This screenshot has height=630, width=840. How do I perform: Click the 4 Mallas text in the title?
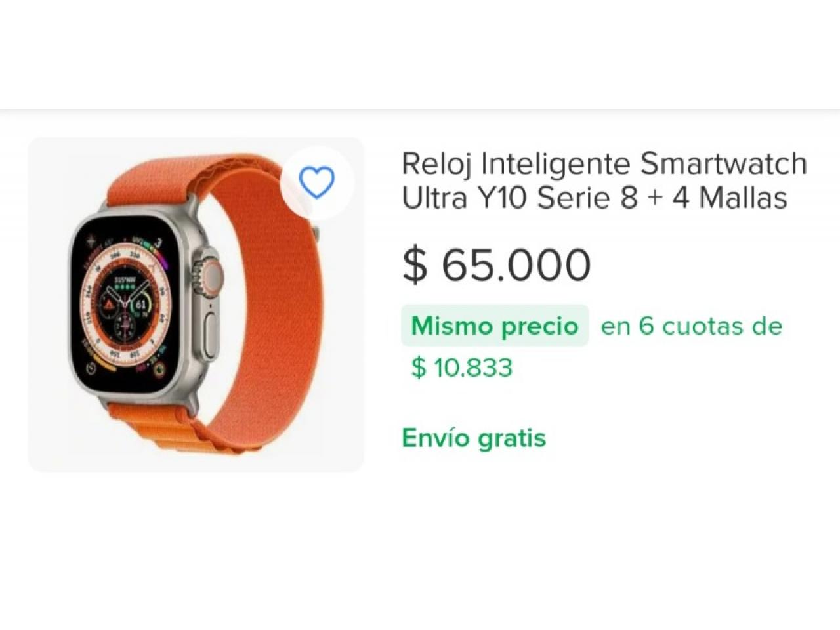click(x=730, y=198)
